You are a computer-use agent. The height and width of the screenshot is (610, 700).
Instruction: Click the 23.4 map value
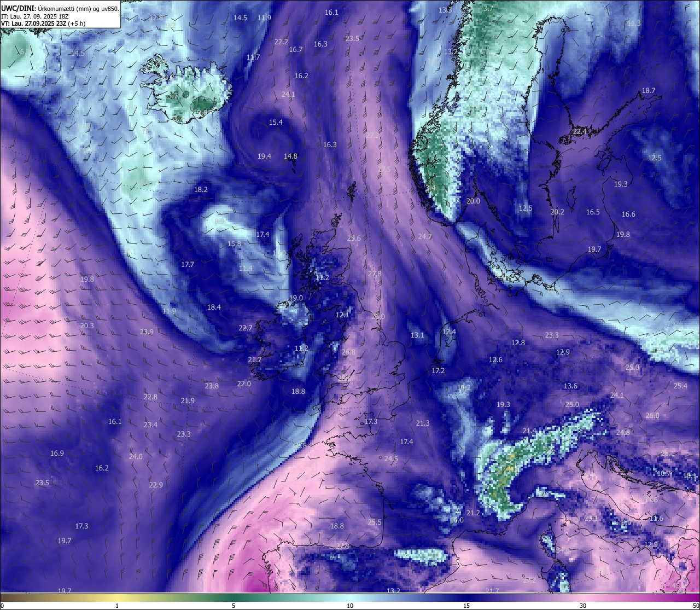[150, 425]
